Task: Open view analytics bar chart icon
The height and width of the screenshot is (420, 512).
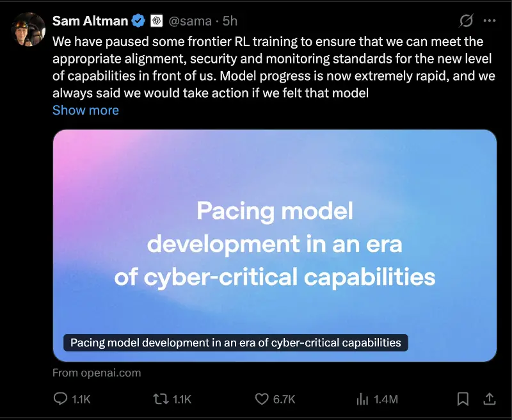Action: [362, 399]
